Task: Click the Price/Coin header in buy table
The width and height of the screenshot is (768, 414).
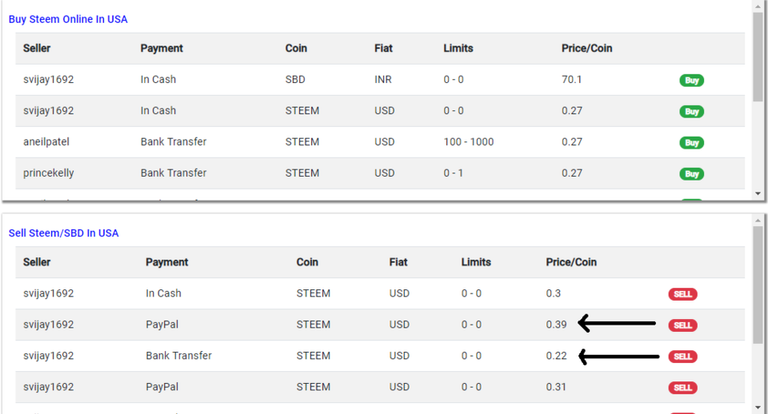Action: point(587,48)
